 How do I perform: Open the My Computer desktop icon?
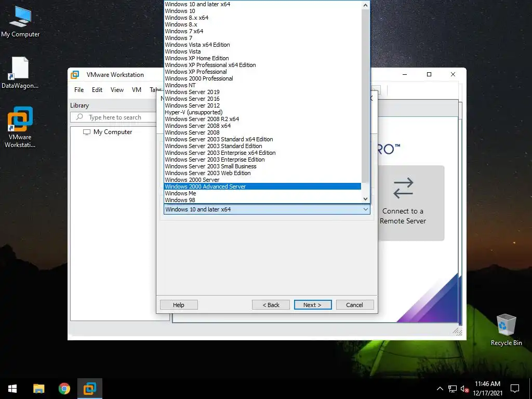(20, 22)
